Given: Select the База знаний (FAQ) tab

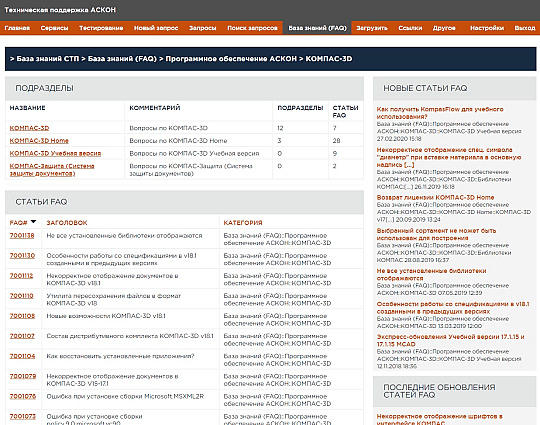Looking at the screenshot, I should [x=317, y=28].
